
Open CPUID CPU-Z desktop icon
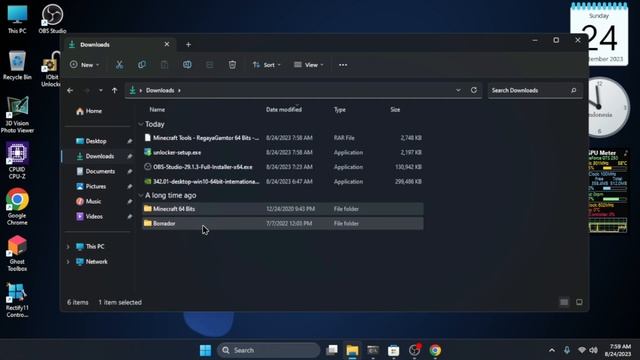pos(17,161)
